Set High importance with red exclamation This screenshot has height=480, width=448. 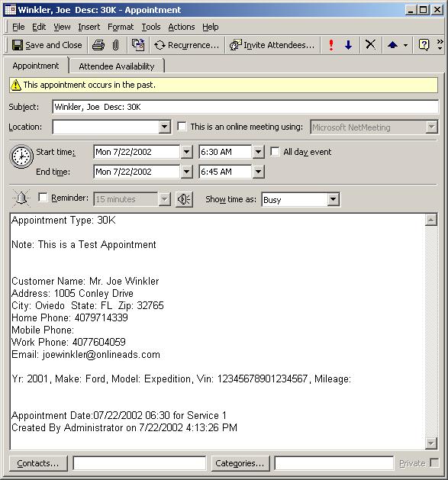point(331,45)
